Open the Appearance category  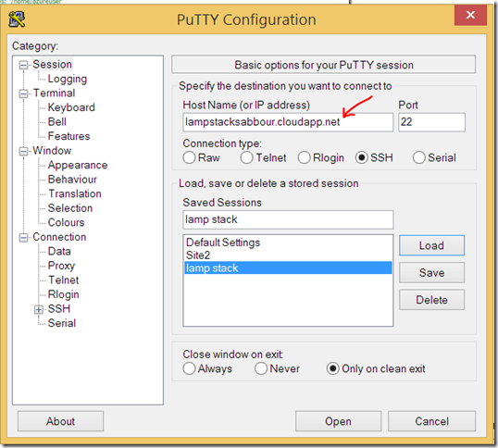[78, 165]
